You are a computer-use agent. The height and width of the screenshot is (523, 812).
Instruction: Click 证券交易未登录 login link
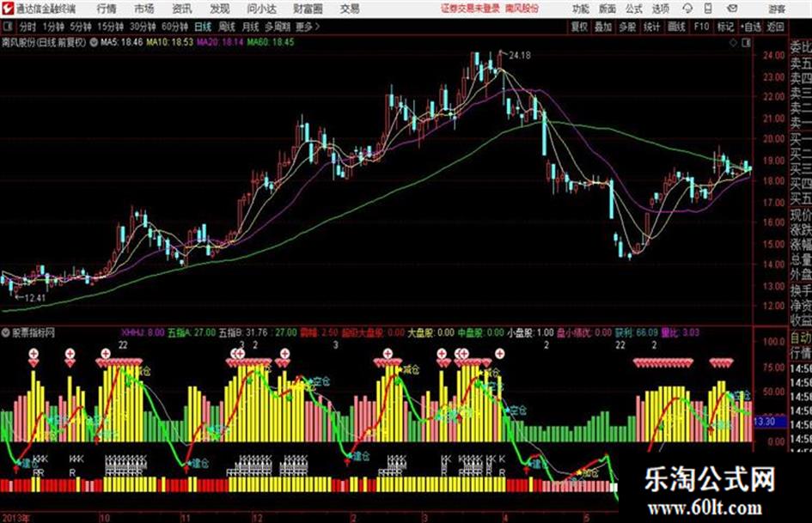click(x=471, y=9)
